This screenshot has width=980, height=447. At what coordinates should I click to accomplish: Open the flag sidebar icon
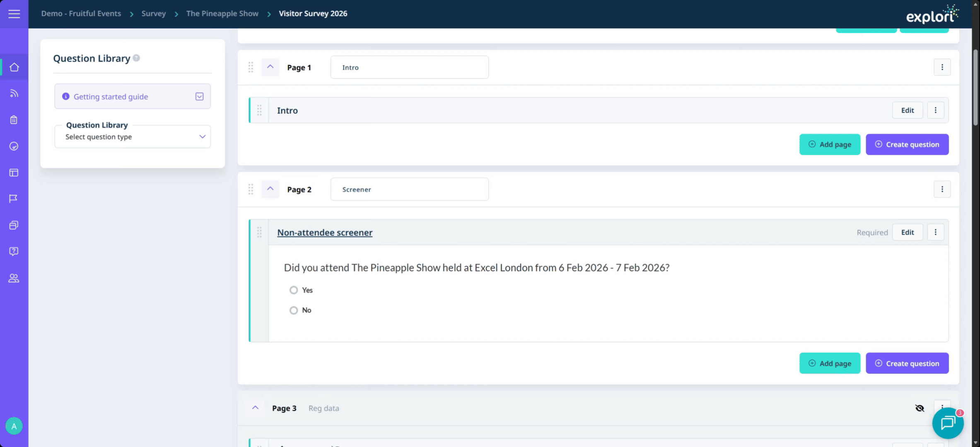[14, 199]
